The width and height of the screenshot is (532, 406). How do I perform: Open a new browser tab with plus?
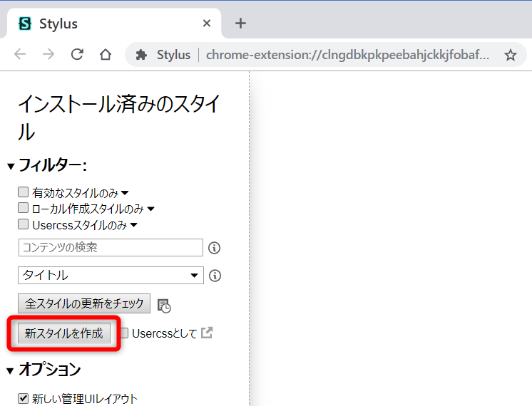click(x=240, y=24)
